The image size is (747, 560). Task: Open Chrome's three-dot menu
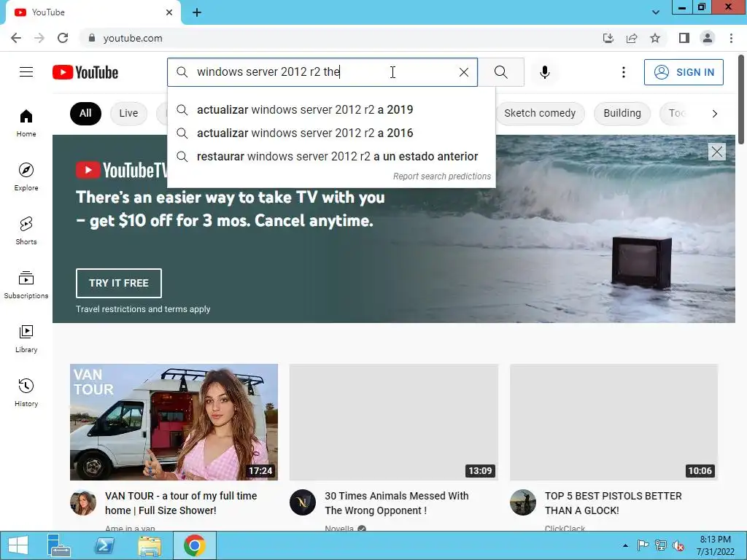731,38
